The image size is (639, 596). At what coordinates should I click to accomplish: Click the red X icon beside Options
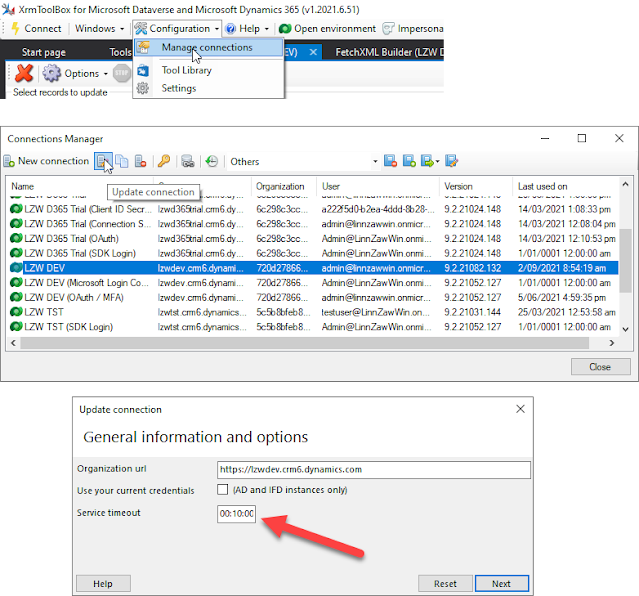click(x=24, y=73)
